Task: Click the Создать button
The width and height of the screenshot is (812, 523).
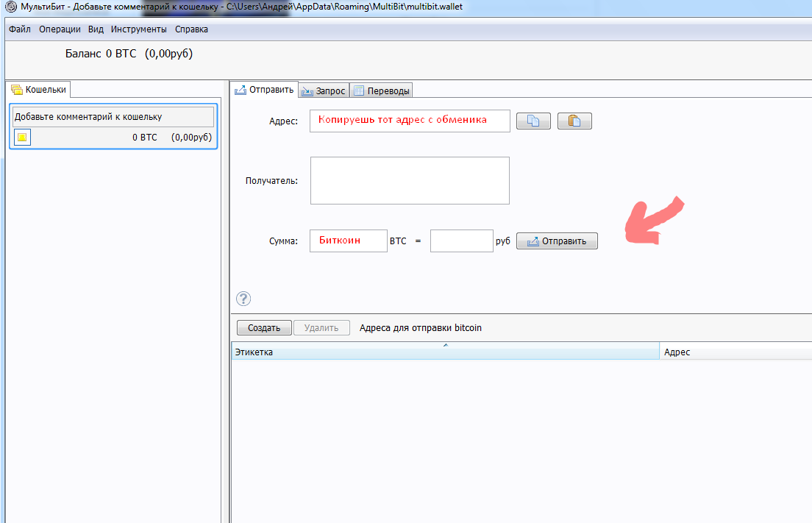Action: [x=264, y=328]
